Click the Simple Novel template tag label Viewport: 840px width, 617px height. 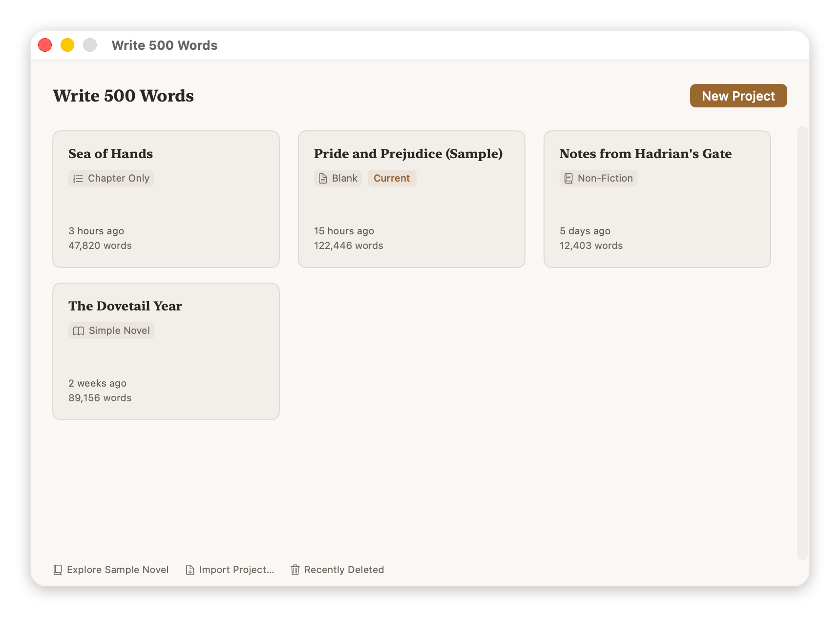pyautogui.click(x=119, y=330)
